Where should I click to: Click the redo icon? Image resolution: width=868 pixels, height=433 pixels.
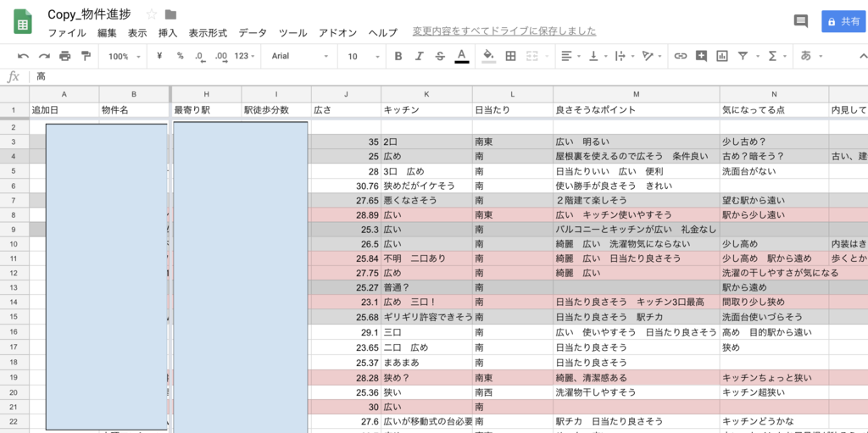(44, 56)
